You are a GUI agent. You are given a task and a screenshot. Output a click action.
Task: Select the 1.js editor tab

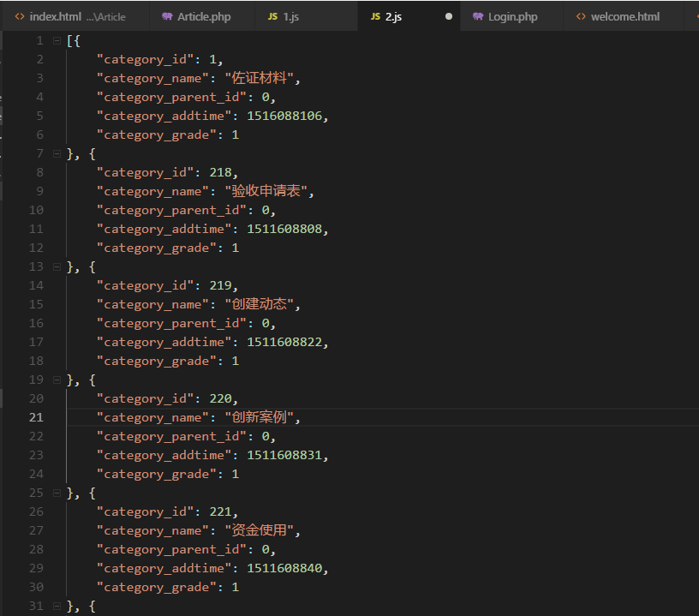(x=290, y=17)
